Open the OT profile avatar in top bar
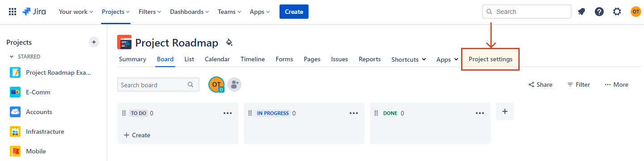This screenshot has width=644, height=161. [x=636, y=12]
